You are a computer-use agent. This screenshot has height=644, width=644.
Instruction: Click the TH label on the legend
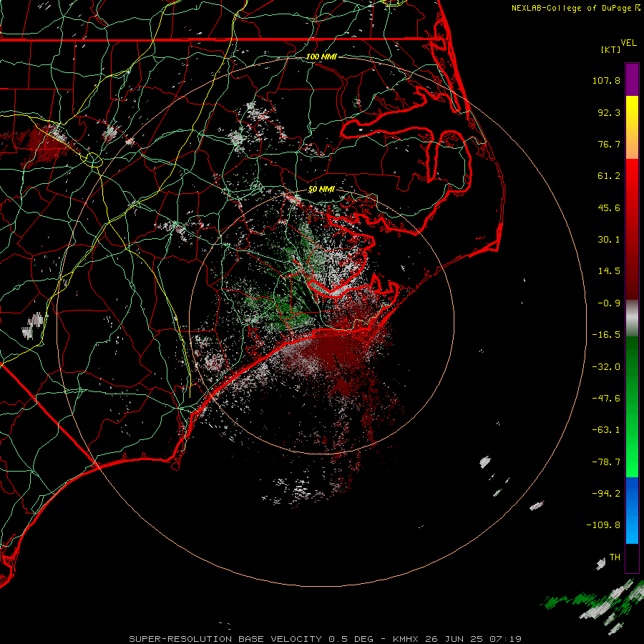(615, 557)
